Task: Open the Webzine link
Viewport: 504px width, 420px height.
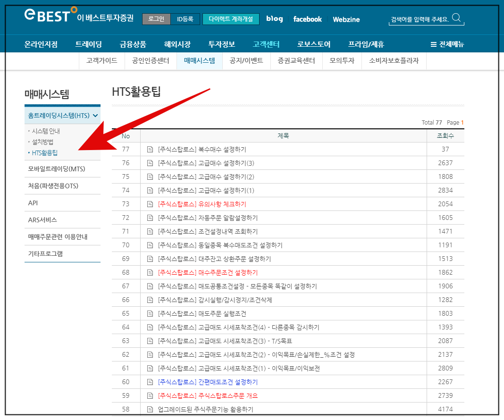Action: 346,20
